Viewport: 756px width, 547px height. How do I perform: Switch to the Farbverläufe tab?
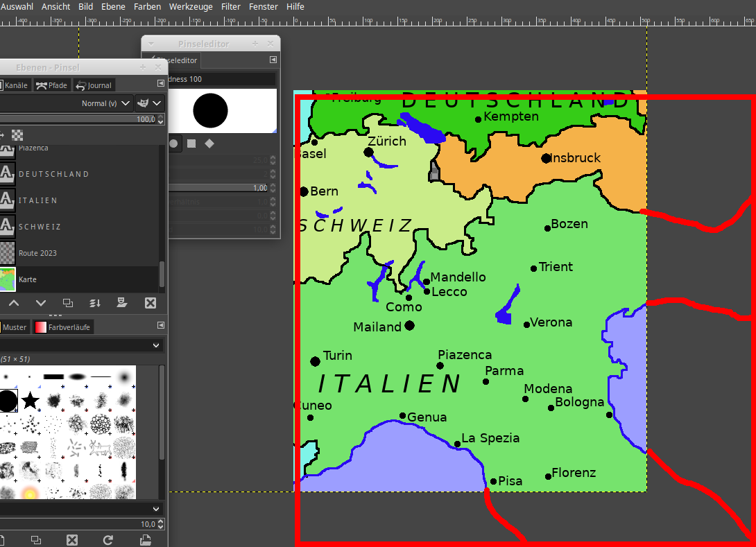[64, 327]
